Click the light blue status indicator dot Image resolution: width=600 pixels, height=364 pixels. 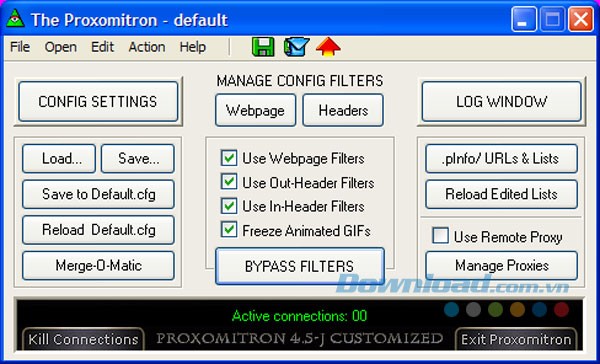(x=452, y=309)
